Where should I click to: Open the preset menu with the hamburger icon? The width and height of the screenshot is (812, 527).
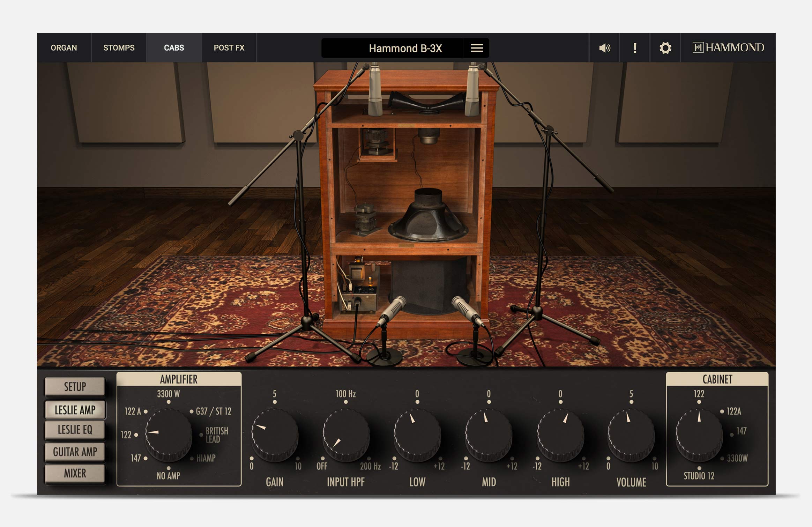pyautogui.click(x=476, y=48)
